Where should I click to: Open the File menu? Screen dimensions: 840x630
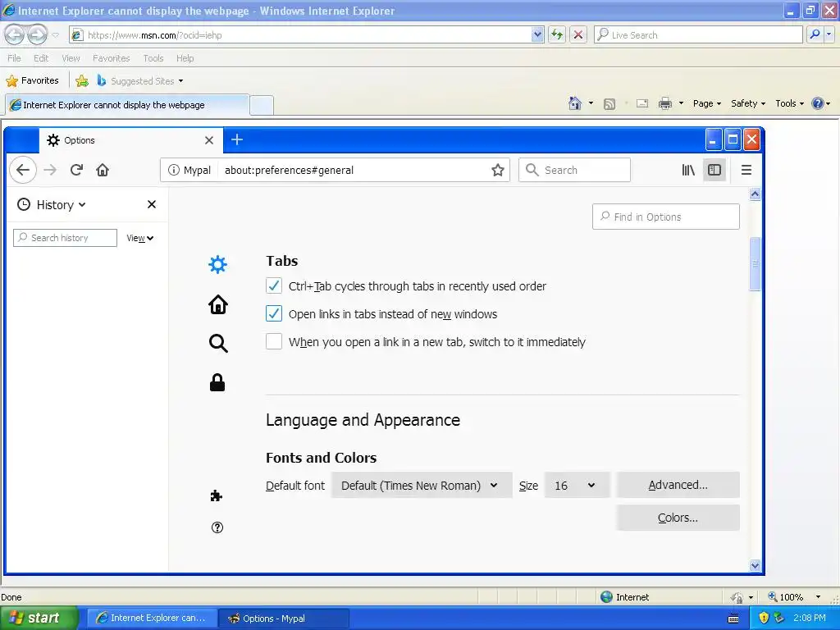[x=15, y=58]
